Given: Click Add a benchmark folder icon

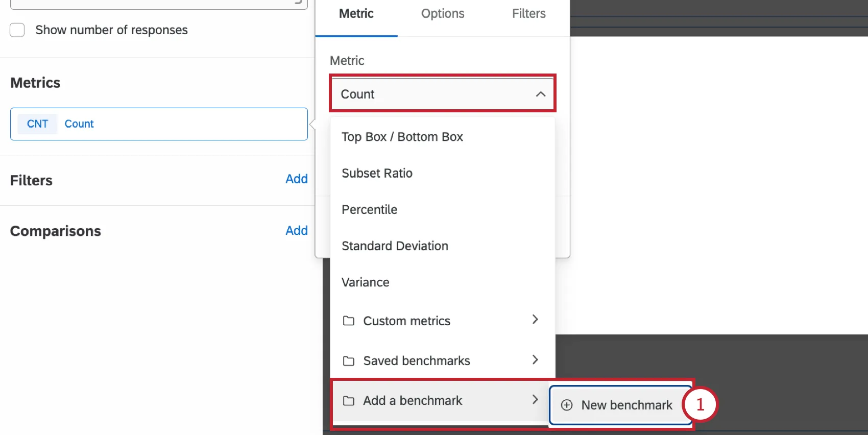Looking at the screenshot, I should click(x=349, y=401).
